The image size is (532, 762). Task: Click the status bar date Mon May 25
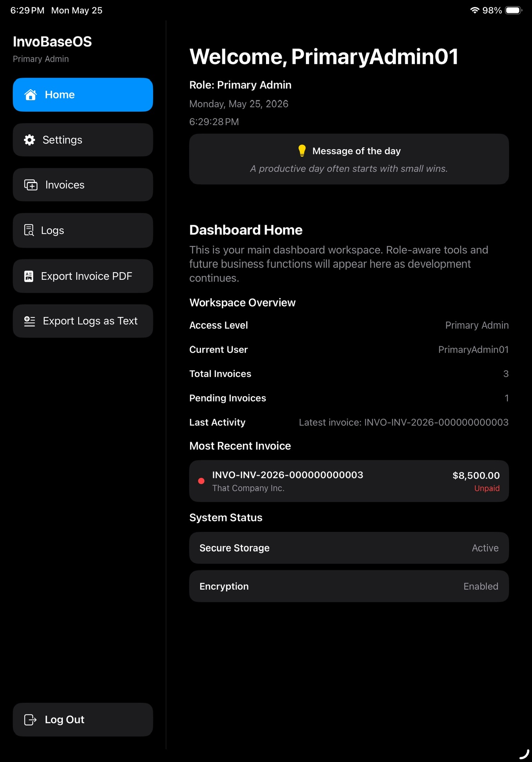point(77,10)
